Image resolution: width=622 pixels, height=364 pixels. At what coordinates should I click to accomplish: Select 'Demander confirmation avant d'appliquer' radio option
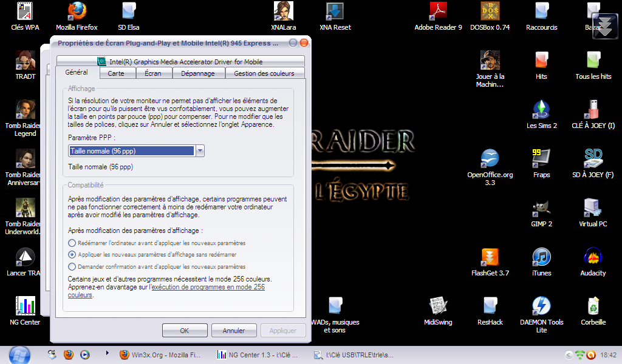coord(72,266)
